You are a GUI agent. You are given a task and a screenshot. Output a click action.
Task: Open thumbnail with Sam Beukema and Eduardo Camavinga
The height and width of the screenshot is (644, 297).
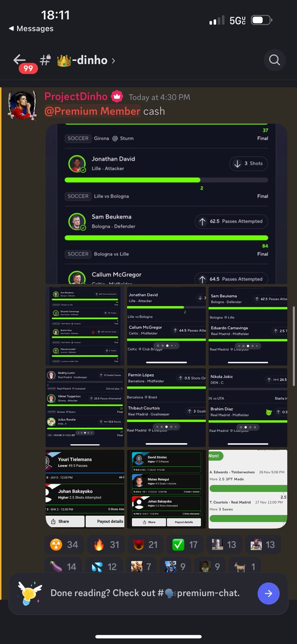248,326
